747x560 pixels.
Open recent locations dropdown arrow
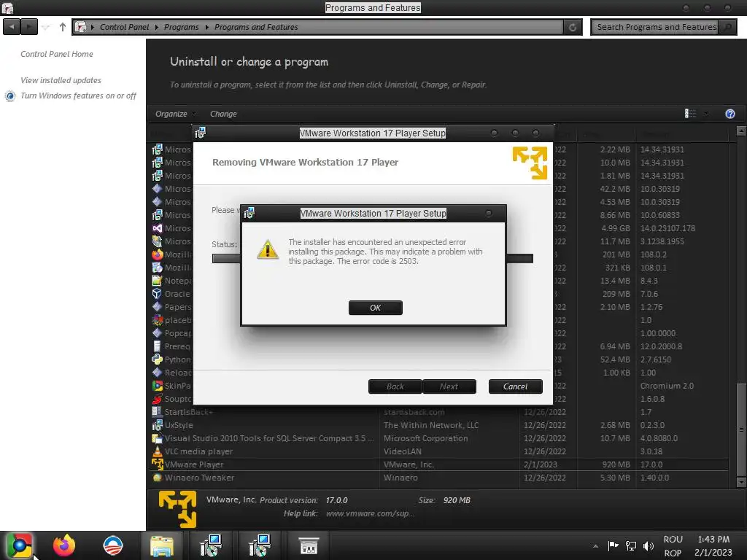[x=46, y=27]
